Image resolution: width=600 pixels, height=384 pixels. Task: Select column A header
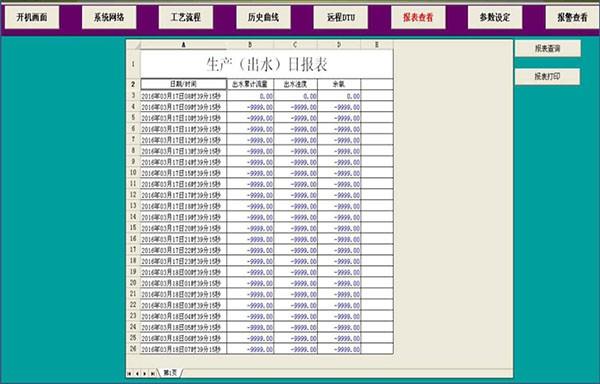[184, 45]
